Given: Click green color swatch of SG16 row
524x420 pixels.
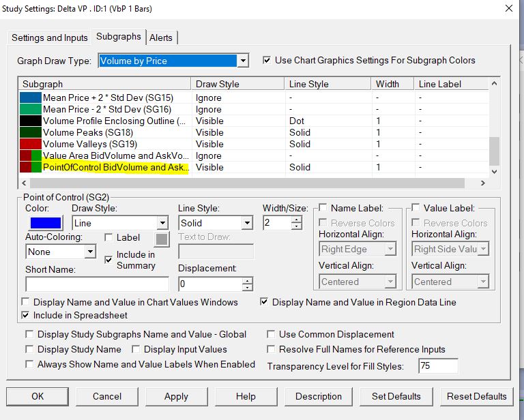Looking at the screenshot, I should click(31, 109).
